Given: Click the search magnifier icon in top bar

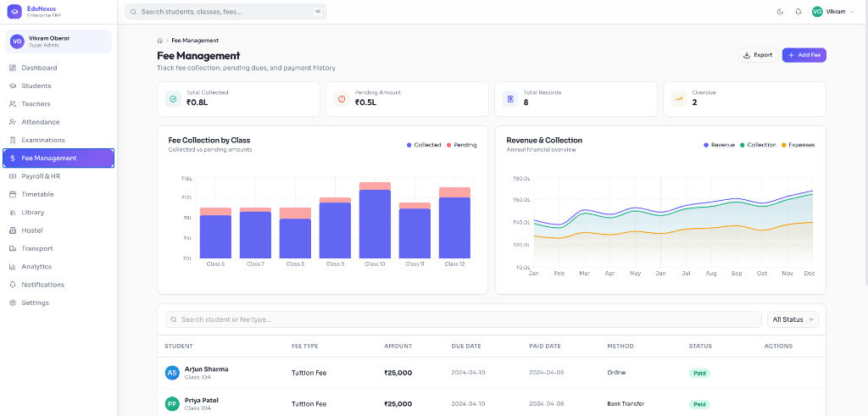Looking at the screenshot, I should click(133, 12).
